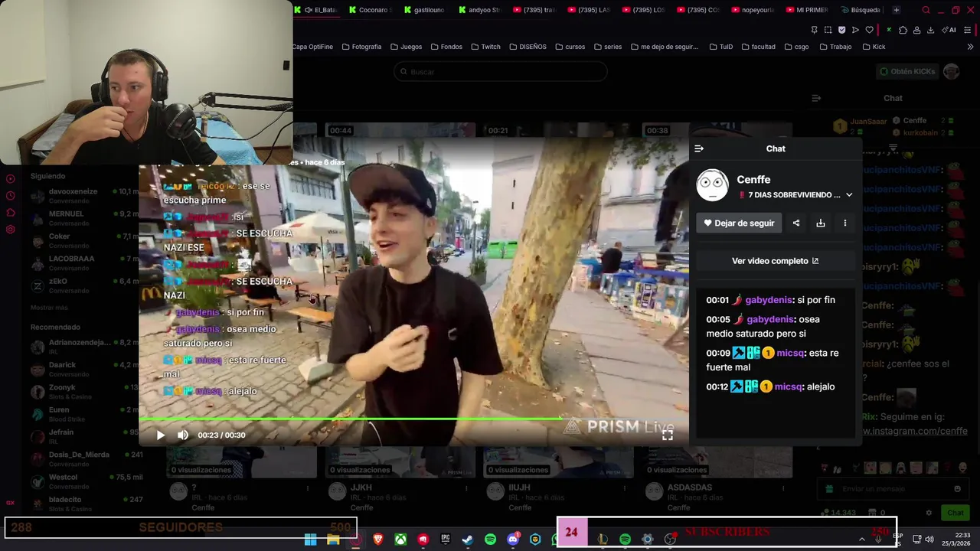Open a new browser tab
Viewport: 980px width, 551px height.
(x=897, y=10)
